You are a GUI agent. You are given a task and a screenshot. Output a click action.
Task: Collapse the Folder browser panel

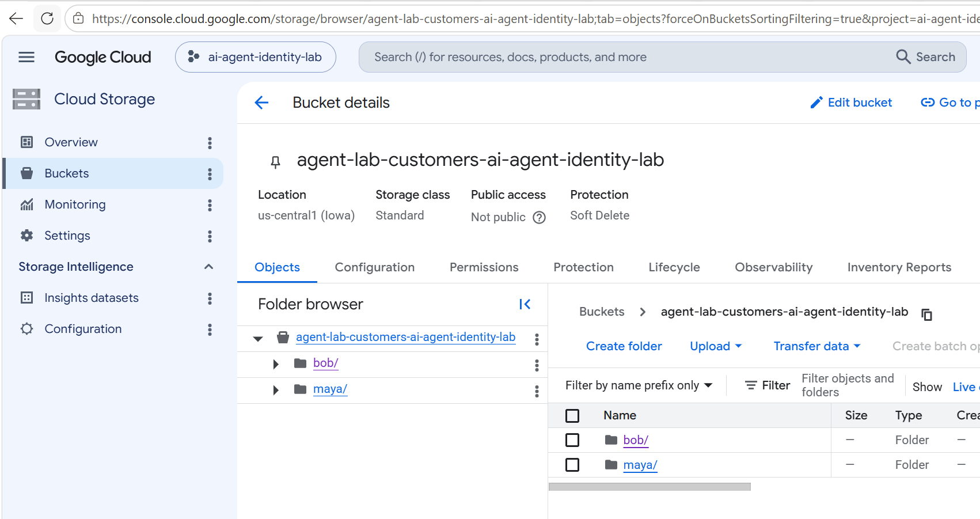(x=525, y=304)
